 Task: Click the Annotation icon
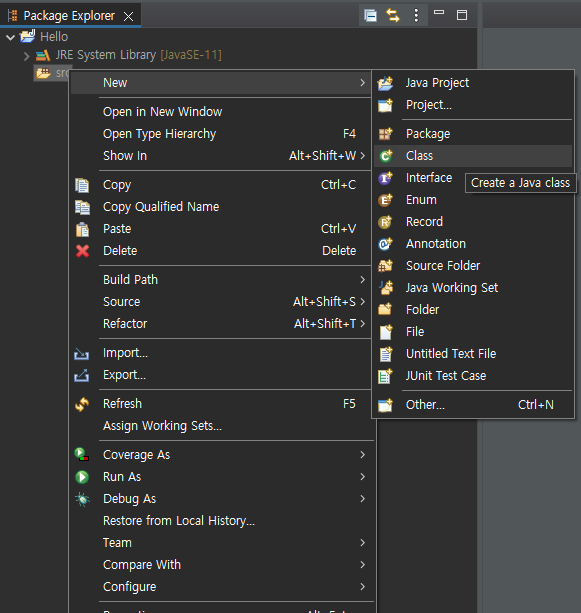point(385,244)
